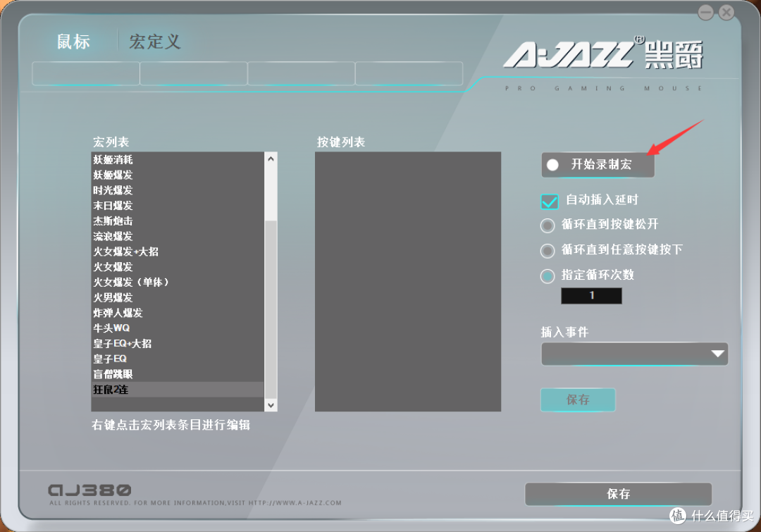The width and height of the screenshot is (761, 532).
Task: Click the macro list scroll down arrow
Action: pyautogui.click(x=271, y=405)
